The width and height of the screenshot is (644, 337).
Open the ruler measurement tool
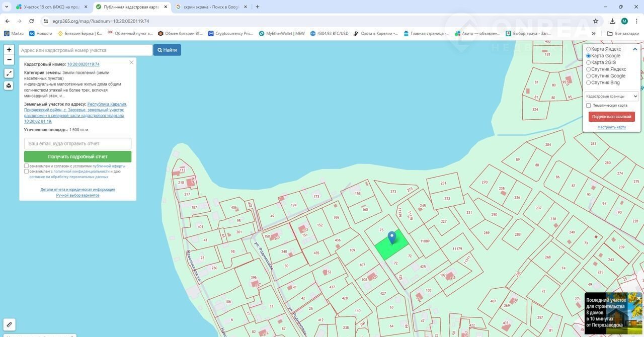(9, 324)
